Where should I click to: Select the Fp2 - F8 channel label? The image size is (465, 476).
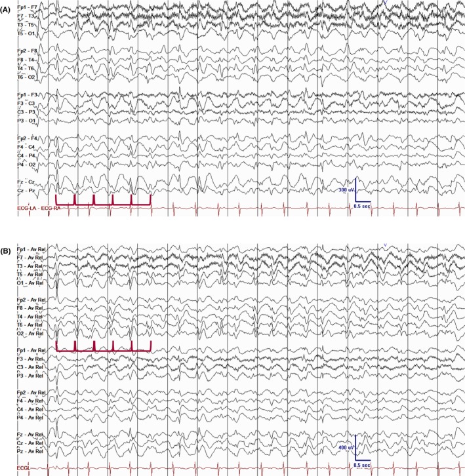point(28,50)
